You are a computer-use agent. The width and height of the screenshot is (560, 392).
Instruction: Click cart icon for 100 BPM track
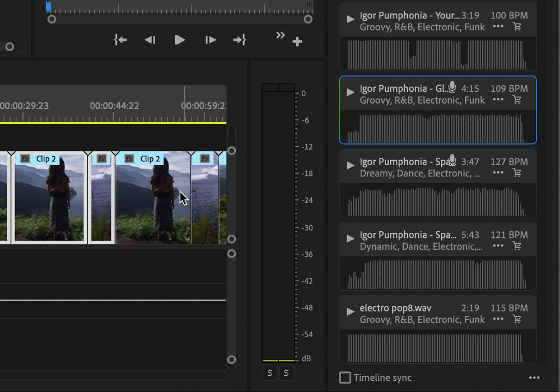coord(517,26)
